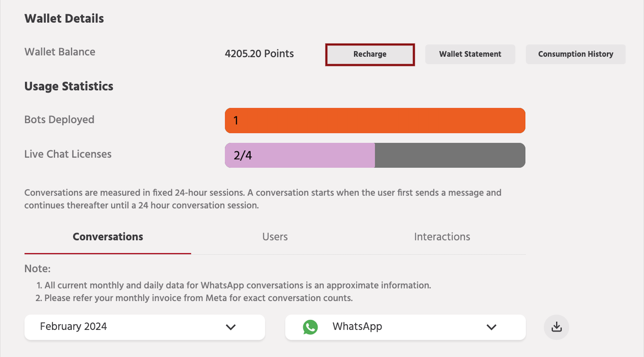This screenshot has width=644, height=357.
Task: Select the Conversations tab
Action: point(108,237)
